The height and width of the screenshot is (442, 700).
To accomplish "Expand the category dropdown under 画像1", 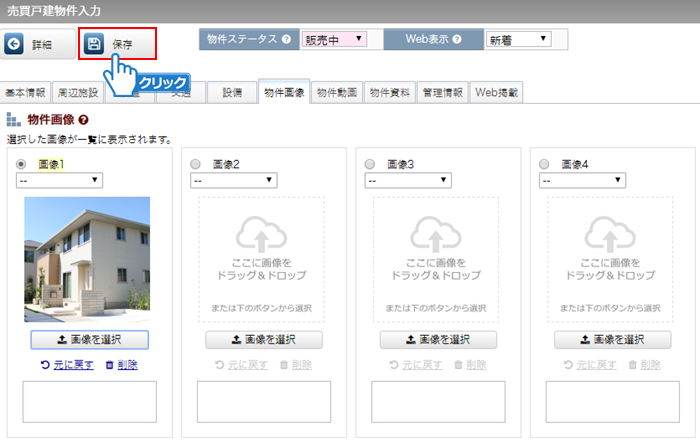I will tap(59, 180).
